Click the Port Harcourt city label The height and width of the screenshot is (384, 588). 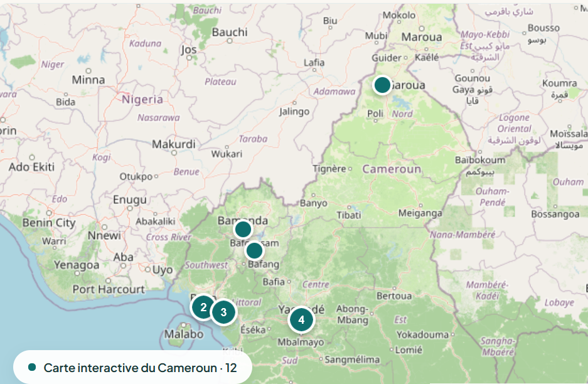(109, 289)
